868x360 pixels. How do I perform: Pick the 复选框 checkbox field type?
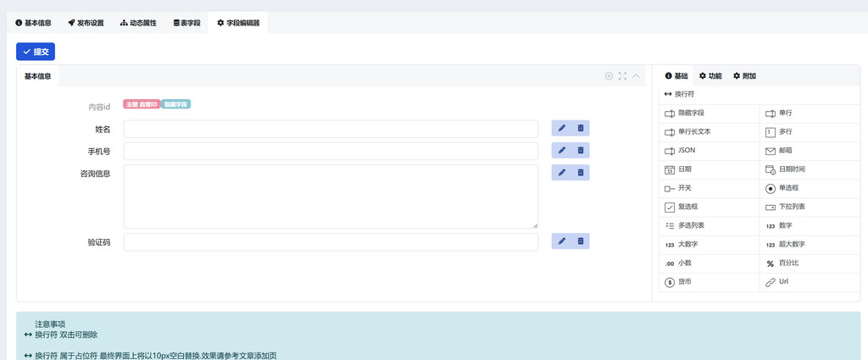[687, 207]
